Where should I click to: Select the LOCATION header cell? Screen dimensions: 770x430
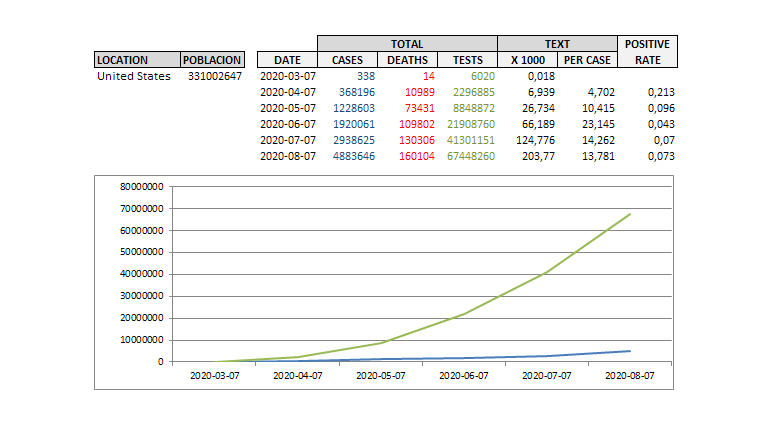[x=137, y=60]
